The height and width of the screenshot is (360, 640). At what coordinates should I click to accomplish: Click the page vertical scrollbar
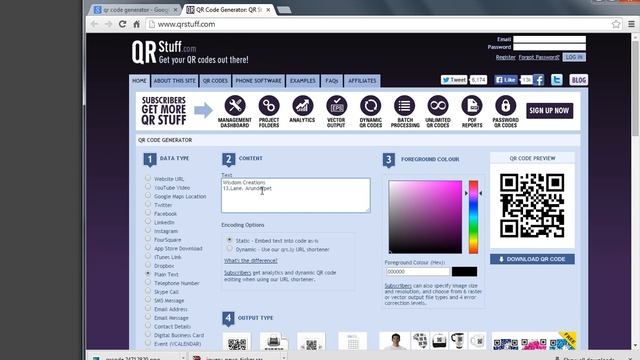click(635, 192)
